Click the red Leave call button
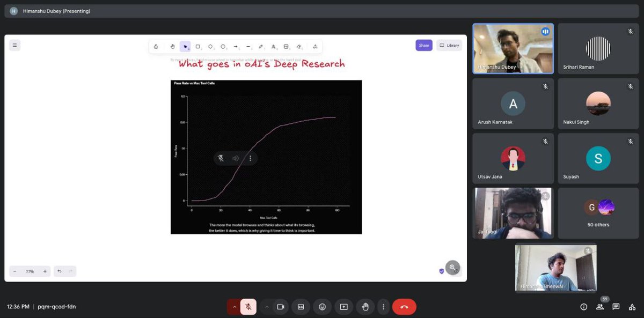The width and height of the screenshot is (644, 318). tap(404, 307)
